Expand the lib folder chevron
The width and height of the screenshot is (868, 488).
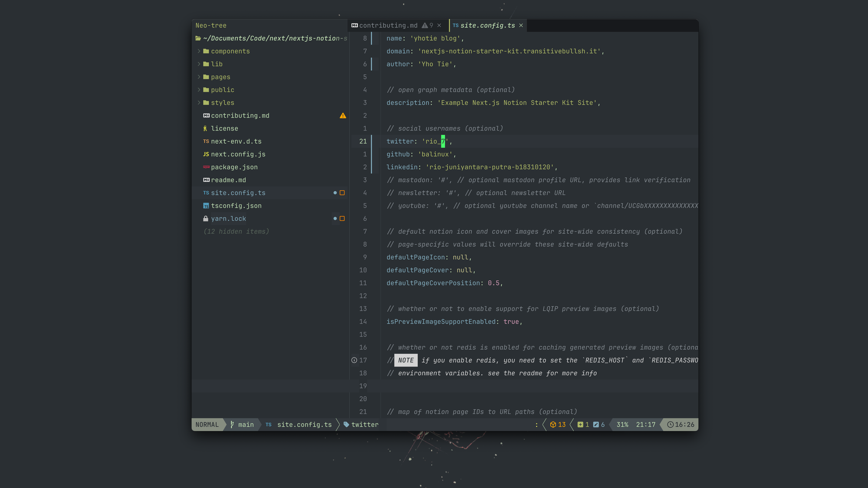[x=199, y=64]
